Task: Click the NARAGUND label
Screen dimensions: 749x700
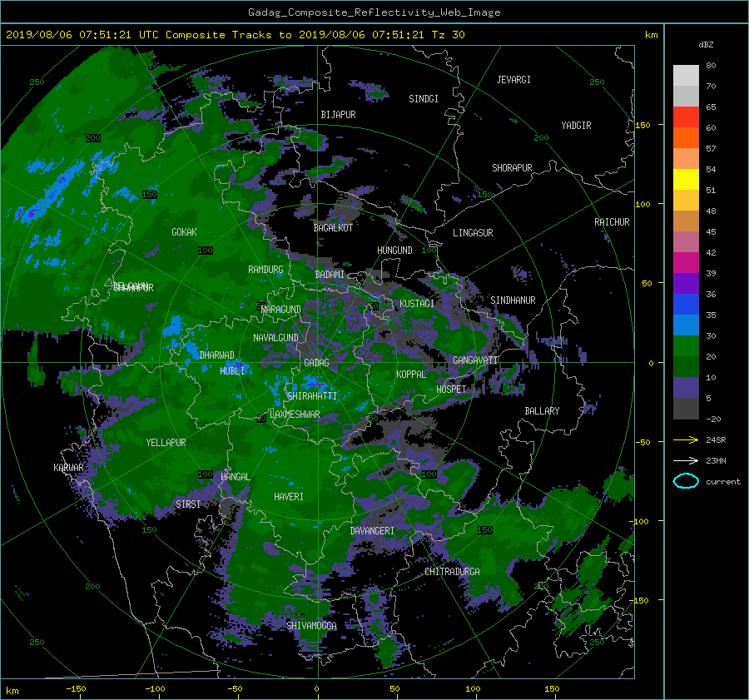Action: [x=281, y=310]
